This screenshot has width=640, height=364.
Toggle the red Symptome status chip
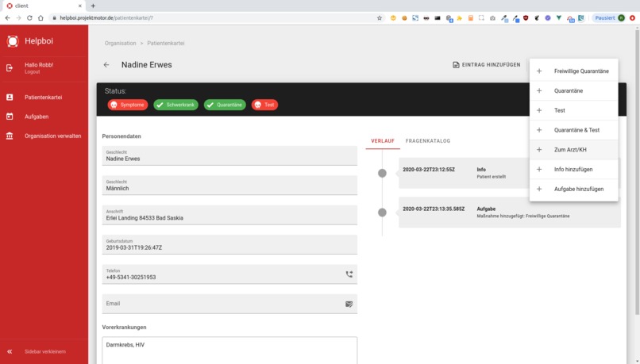tap(128, 105)
